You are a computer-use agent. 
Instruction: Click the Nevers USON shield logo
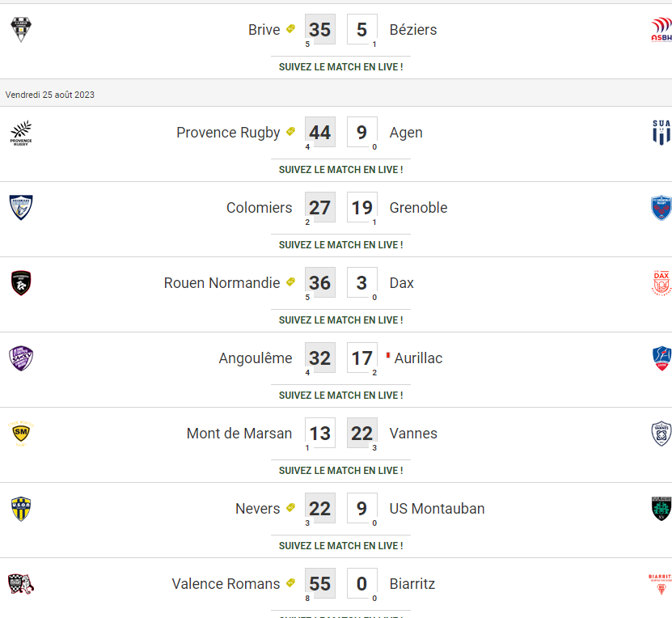click(x=21, y=509)
